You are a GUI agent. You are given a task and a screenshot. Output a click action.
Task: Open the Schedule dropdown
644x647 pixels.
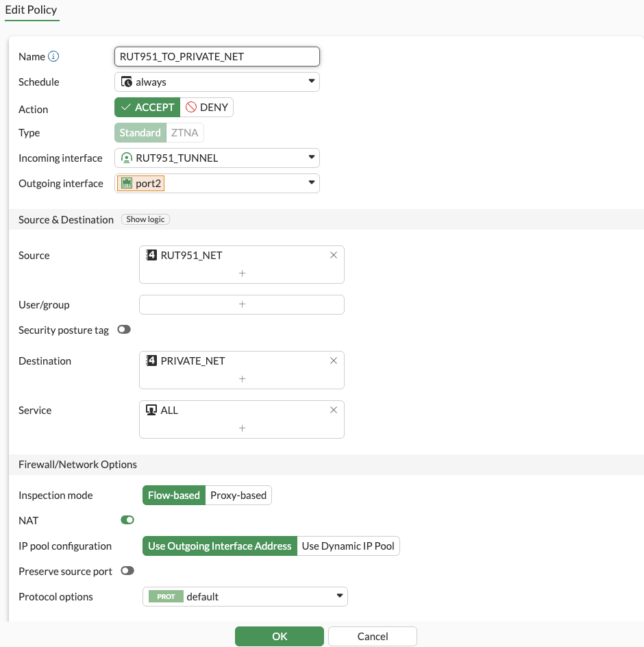pyautogui.click(x=216, y=82)
